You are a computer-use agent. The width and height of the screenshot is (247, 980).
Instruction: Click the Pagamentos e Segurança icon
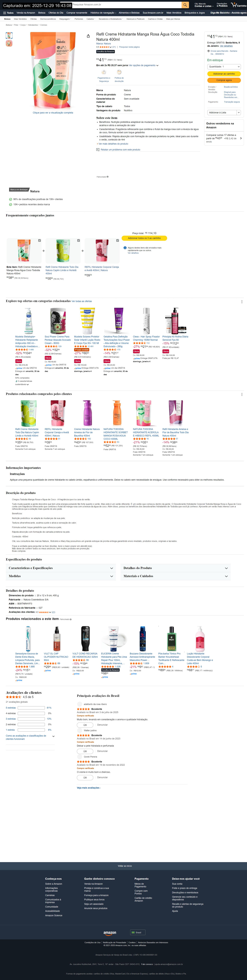(104, 72)
